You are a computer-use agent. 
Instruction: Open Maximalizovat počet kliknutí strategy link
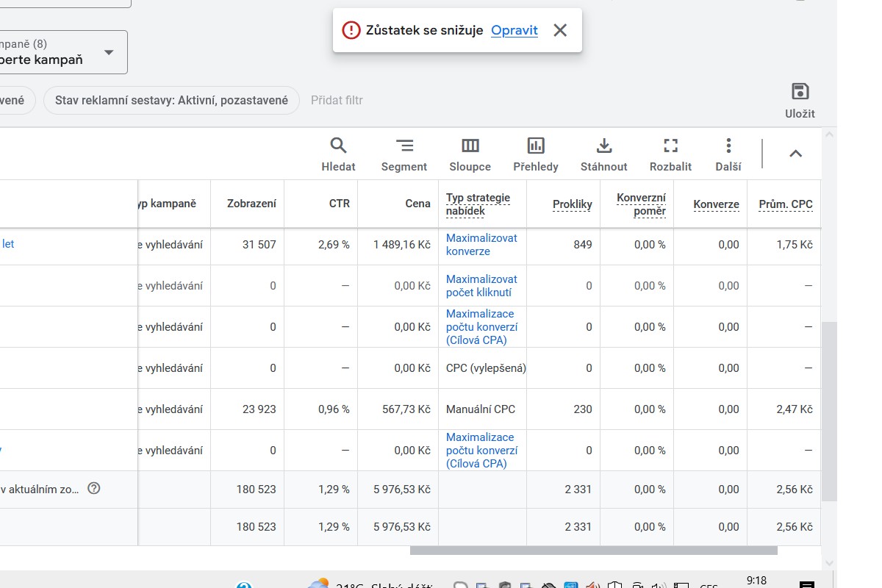pos(481,286)
